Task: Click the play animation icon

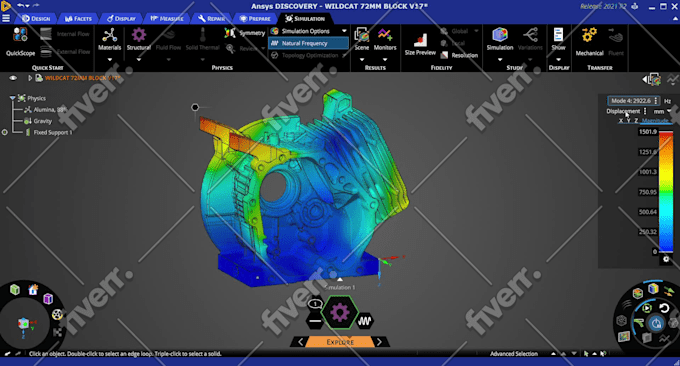Action: pos(647,308)
